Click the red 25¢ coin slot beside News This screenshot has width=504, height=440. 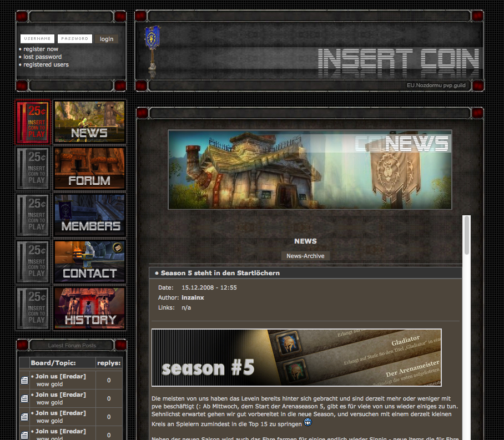32,122
